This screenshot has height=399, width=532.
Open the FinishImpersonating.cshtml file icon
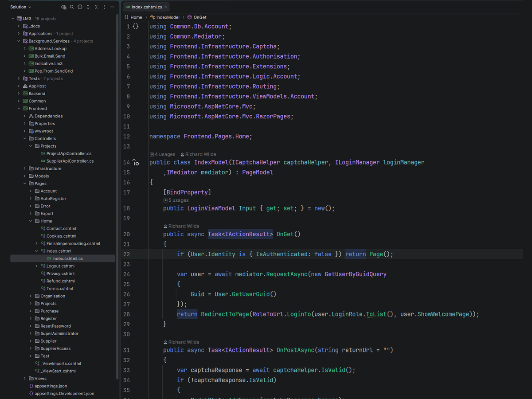pyautogui.click(x=43, y=244)
